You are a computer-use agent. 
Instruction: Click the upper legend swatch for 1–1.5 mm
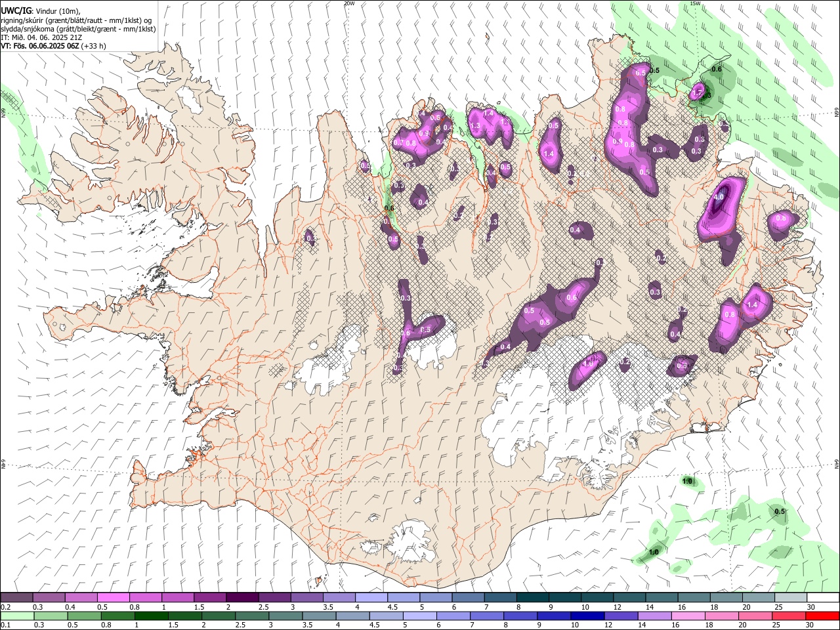pyautogui.click(x=178, y=597)
